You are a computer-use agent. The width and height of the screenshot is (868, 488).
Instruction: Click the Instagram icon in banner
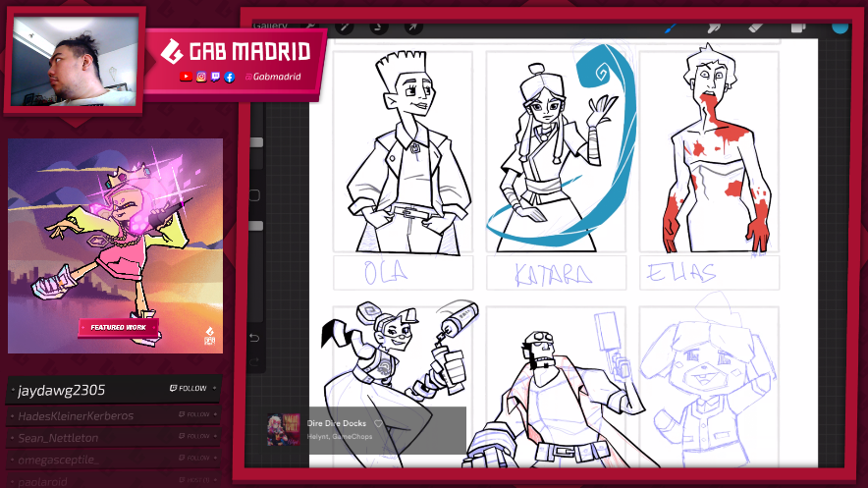pyautogui.click(x=201, y=77)
